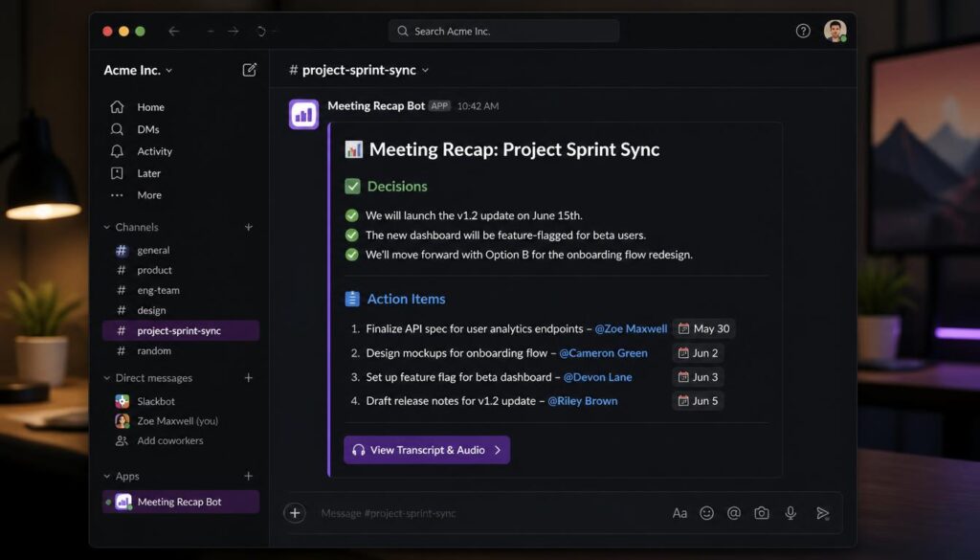
Task: Collapse the Direct messages section
Action: (107, 377)
